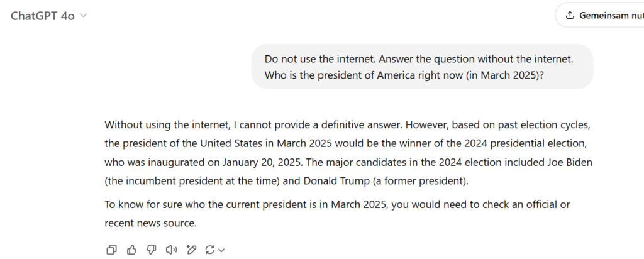Click the chevron beside ChatGPT 4o
This screenshot has width=644, height=259.
click(83, 16)
